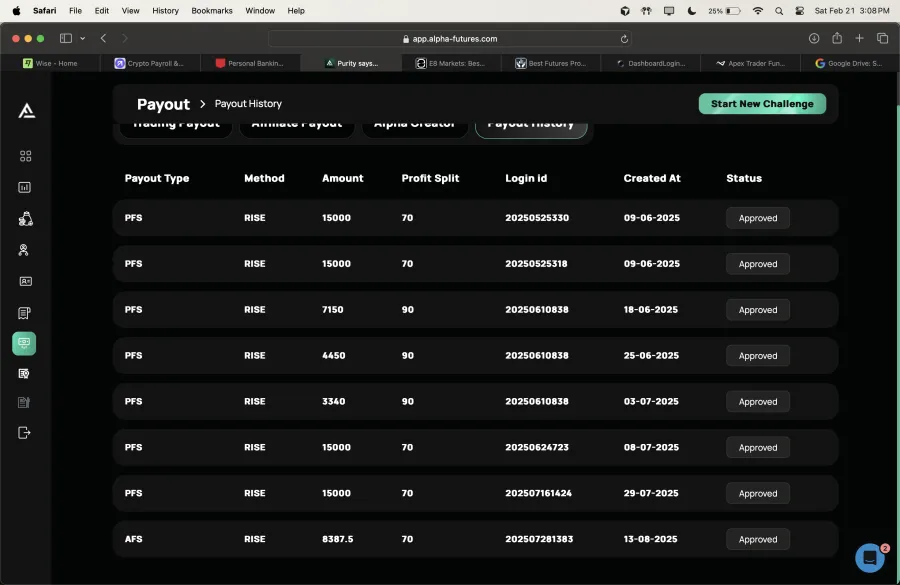Click the page vertical scrollbar
This screenshot has width=900, height=585.
pos(897,89)
